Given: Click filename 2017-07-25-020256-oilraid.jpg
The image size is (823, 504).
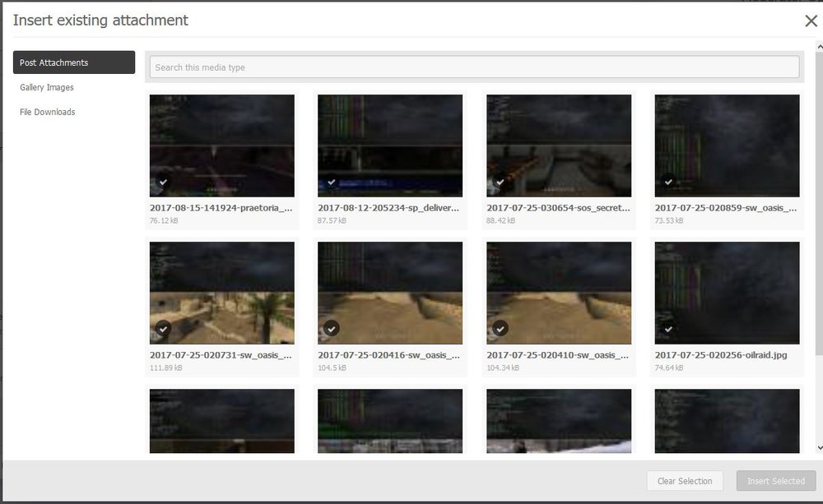Looking at the screenshot, I should pos(721,355).
